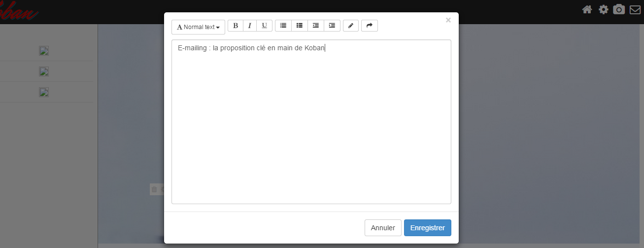Cancel with the Annuler button
The width and height of the screenshot is (644, 248).
383,228
